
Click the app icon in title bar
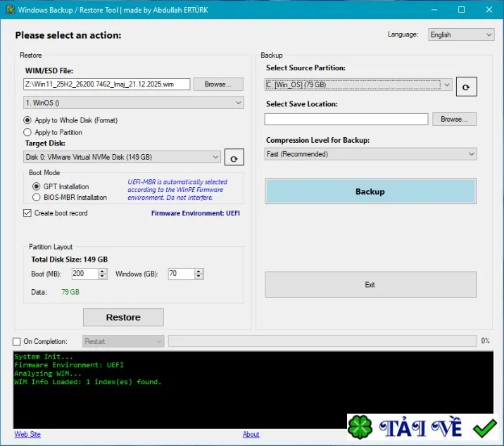(x=10, y=10)
